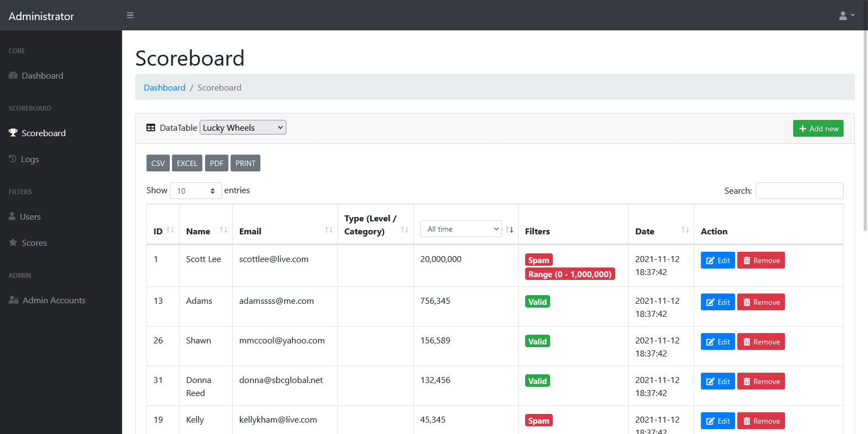868x434 pixels.
Task: Follow the Dashboard breadcrumb link
Action: point(164,87)
